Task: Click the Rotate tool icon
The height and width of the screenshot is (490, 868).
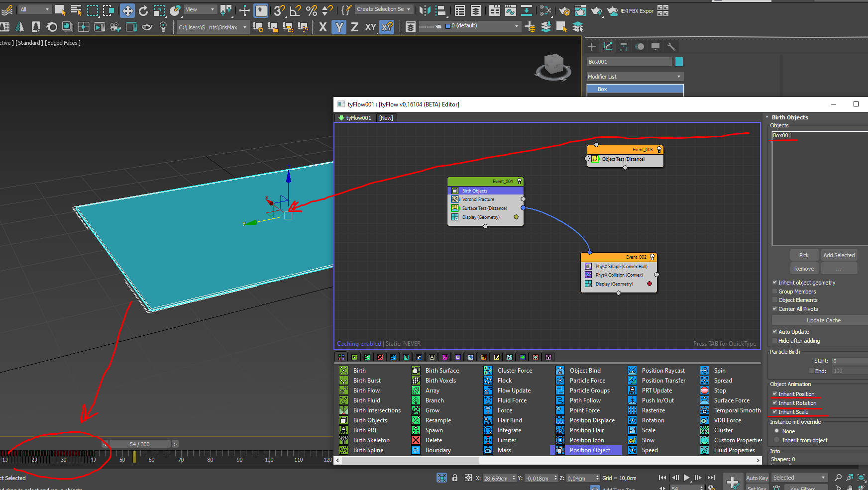Action: click(x=143, y=10)
